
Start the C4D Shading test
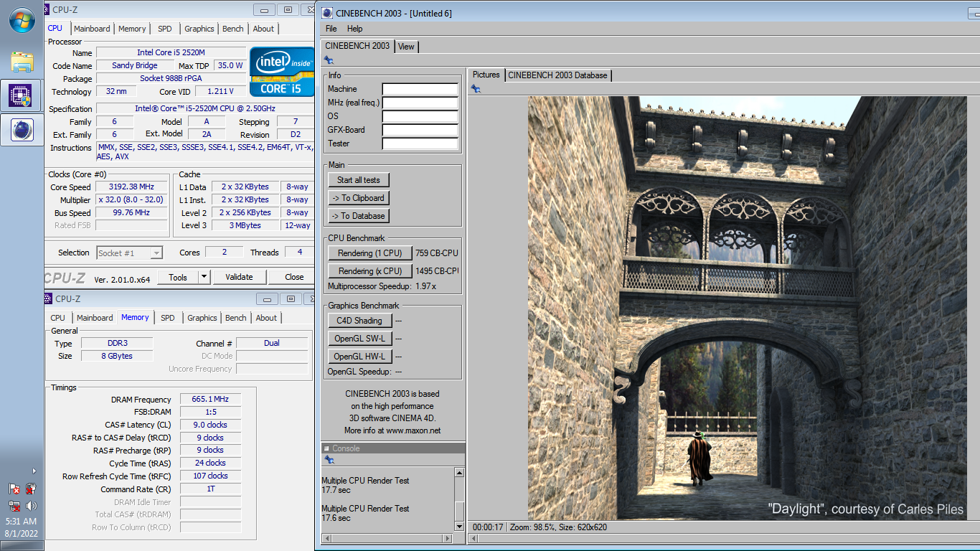[x=360, y=321]
